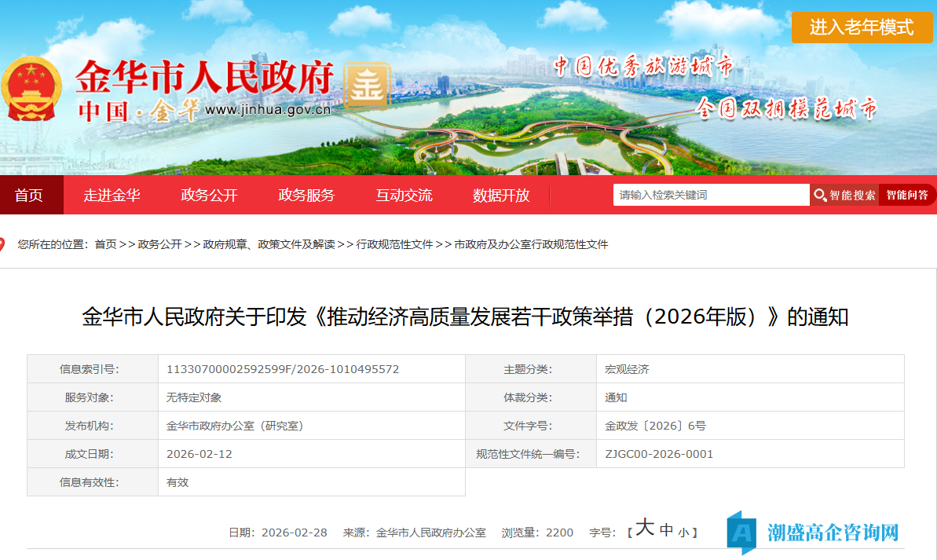Click the magnifier icon on 智能搜索
The image size is (937, 560).
pos(819,195)
